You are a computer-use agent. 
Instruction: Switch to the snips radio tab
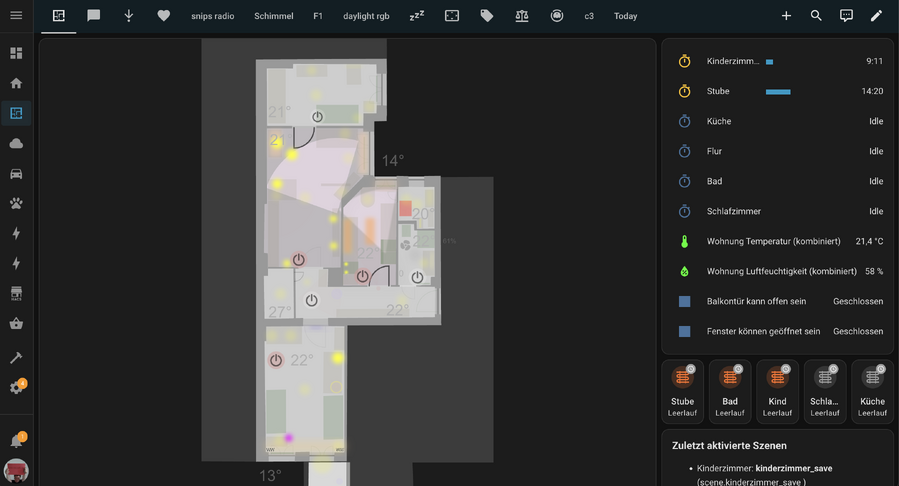pyautogui.click(x=213, y=16)
